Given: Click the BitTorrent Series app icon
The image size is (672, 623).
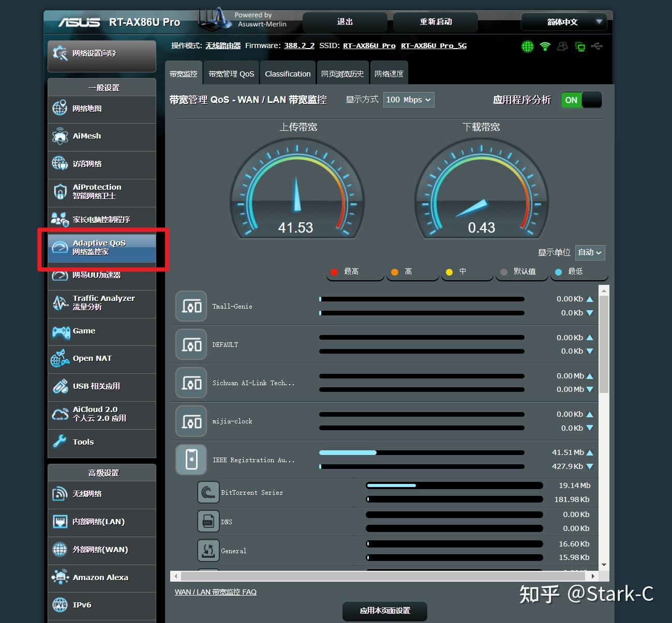Looking at the screenshot, I should pos(208,492).
